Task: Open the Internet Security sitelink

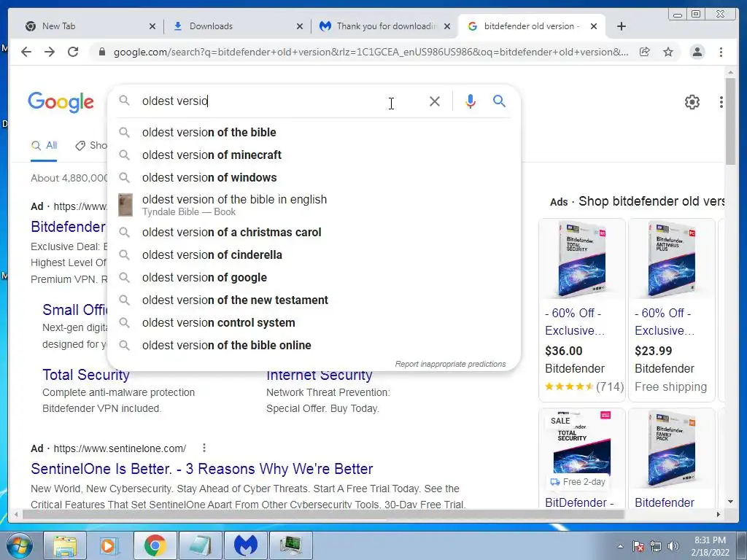Action: (320, 376)
